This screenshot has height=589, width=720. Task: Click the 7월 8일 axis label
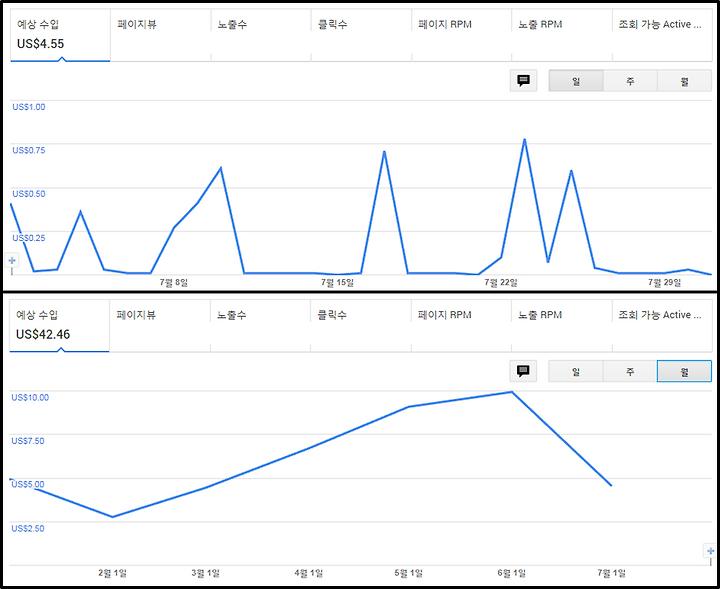[x=174, y=282]
